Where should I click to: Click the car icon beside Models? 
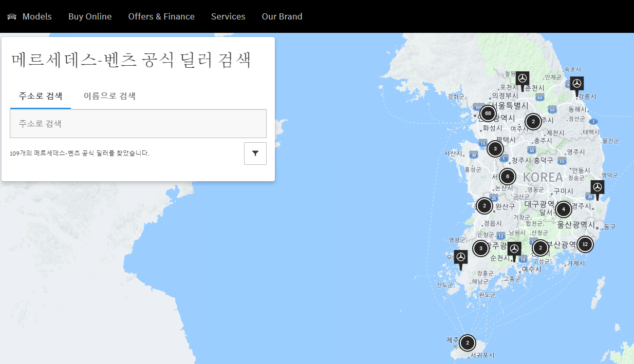pos(12,16)
